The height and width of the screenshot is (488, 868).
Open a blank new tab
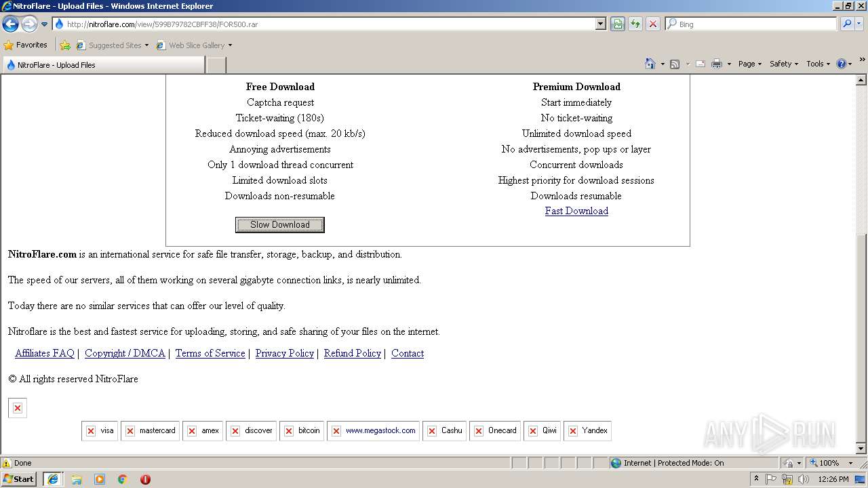click(216, 65)
